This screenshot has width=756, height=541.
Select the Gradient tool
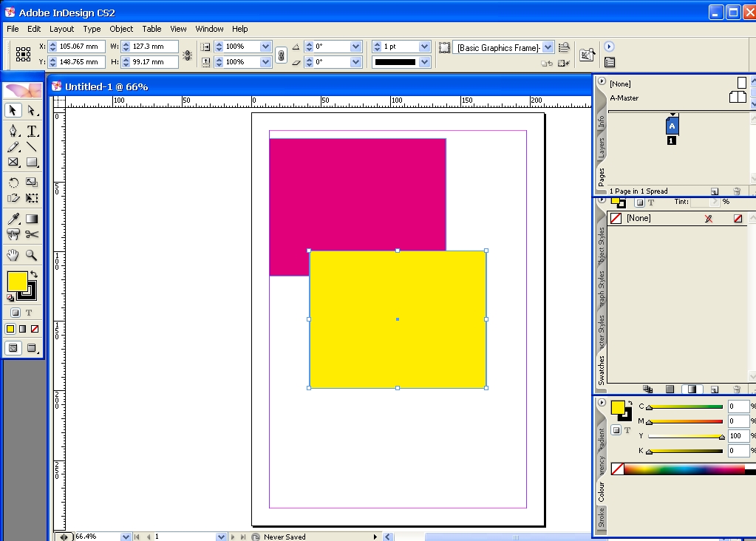pos(31,219)
